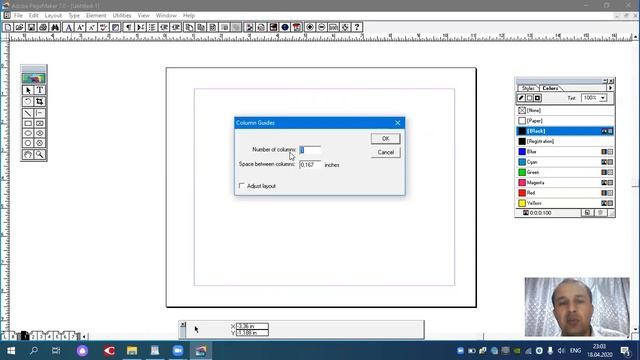Screen dimensions: 640x360
Task: Click the New document toolbar icon
Action: pyautogui.click(x=8, y=27)
